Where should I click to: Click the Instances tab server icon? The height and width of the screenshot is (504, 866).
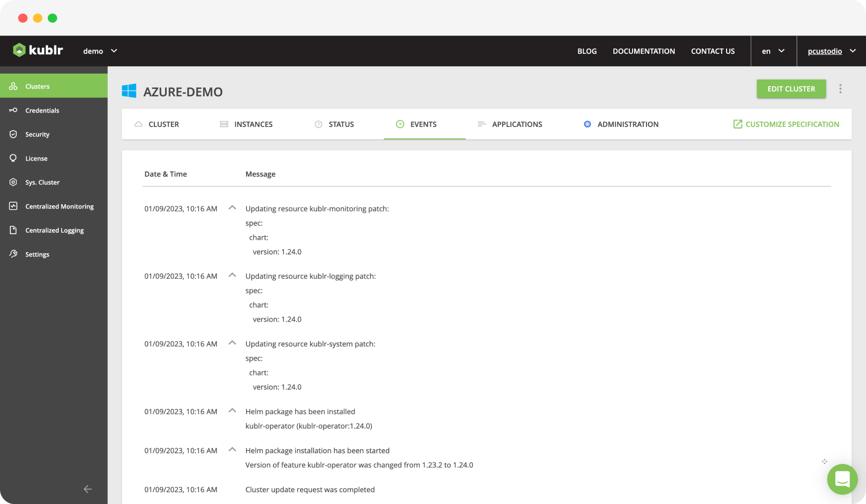[224, 124]
